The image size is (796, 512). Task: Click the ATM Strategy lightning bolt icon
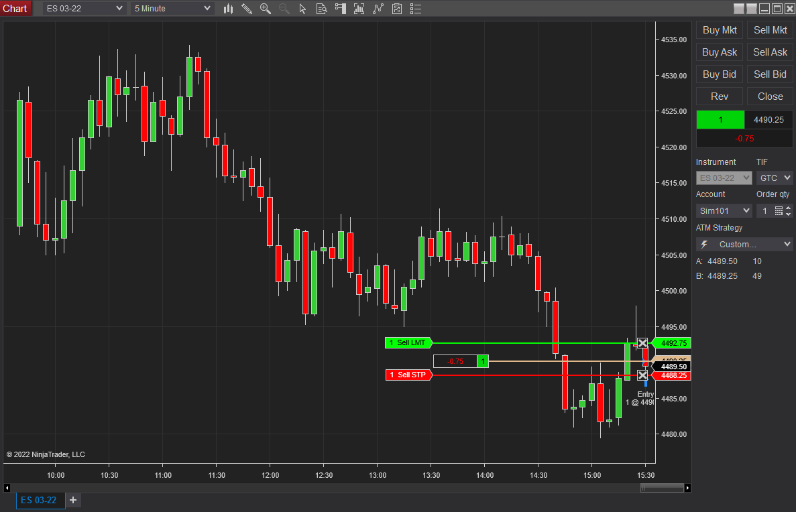pos(704,244)
